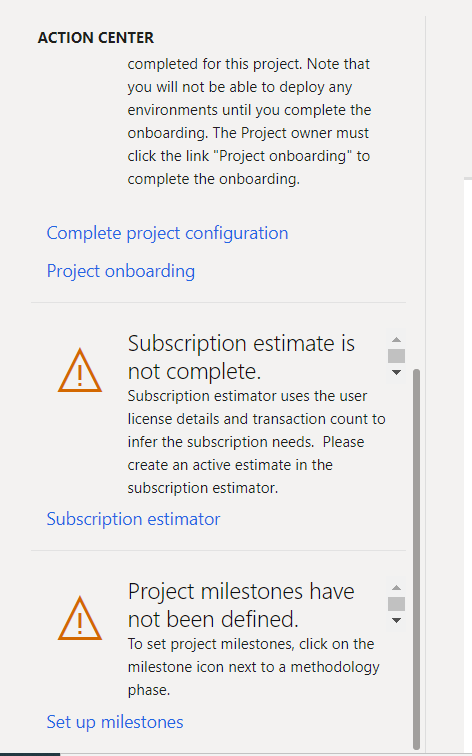Click the 'Subscription estimate is not complete' title

242,357
